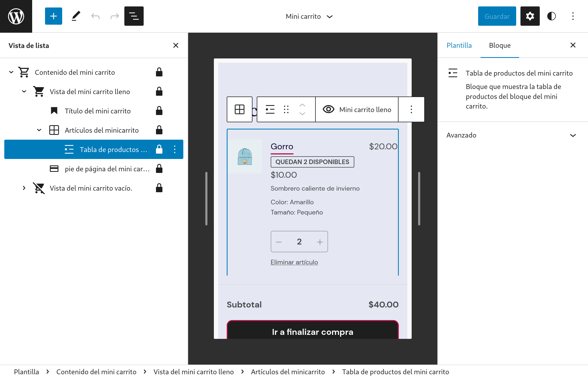
Task: Click the right canvas resize handle
Action: pyautogui.click(x=419, y=199)
